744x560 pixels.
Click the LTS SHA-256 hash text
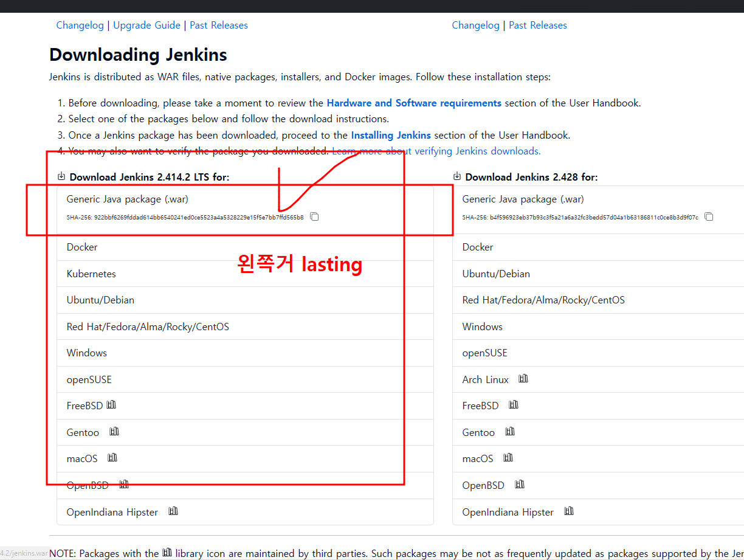(185, 217)
